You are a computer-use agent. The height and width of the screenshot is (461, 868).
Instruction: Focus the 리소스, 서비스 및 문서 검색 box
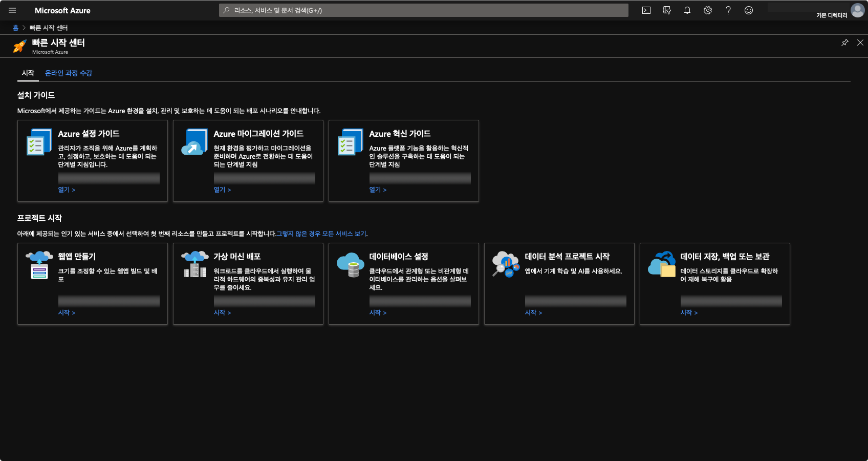424,10
